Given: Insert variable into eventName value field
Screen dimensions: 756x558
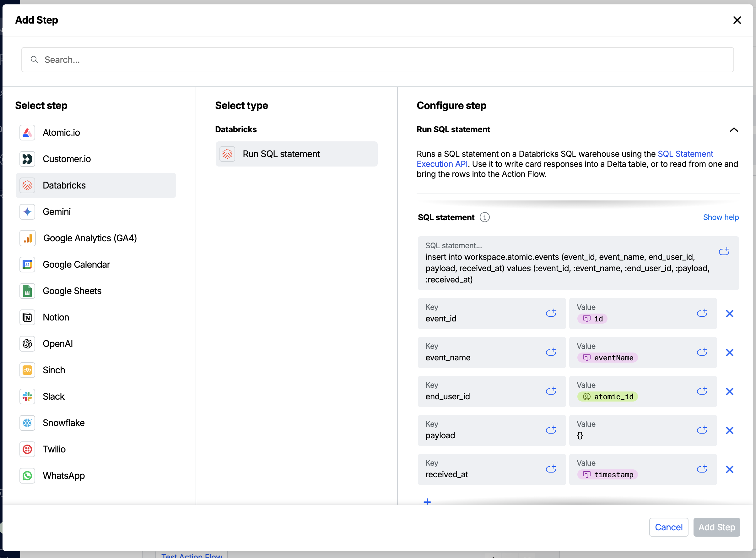Looking at the screenshot, I should tap(702, 352).
